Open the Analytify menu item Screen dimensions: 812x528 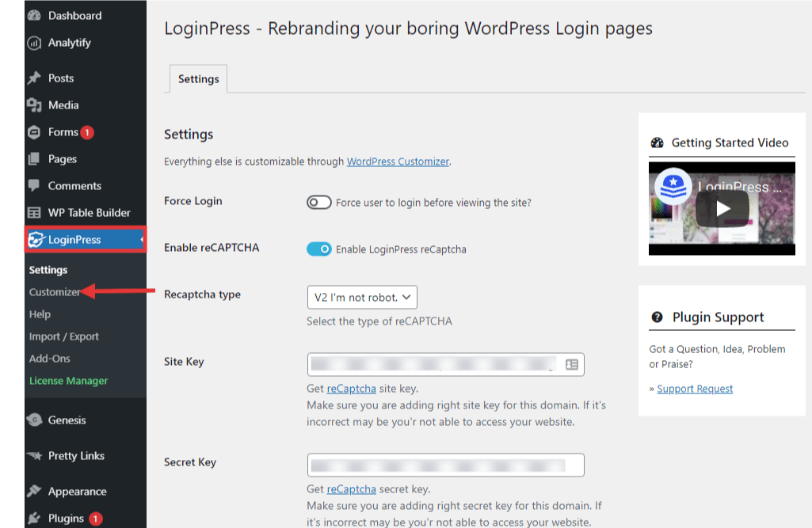click(x=70, y=43)
